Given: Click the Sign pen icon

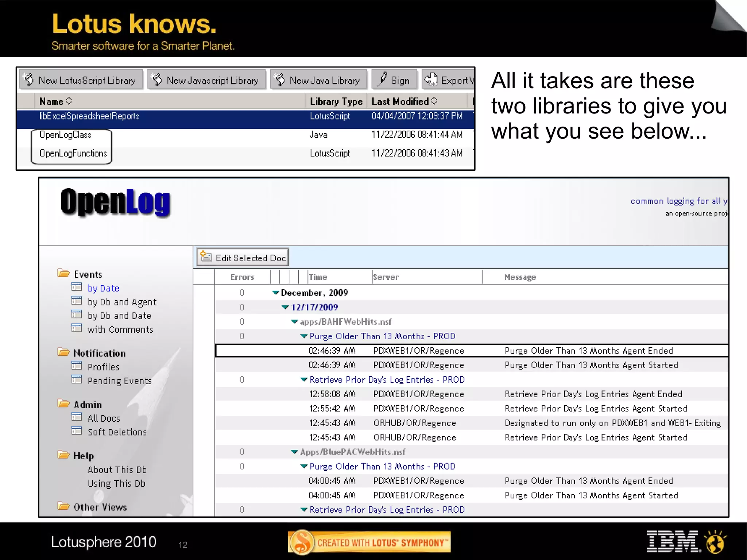Looking at the screenshot, I should click(382, 78).
